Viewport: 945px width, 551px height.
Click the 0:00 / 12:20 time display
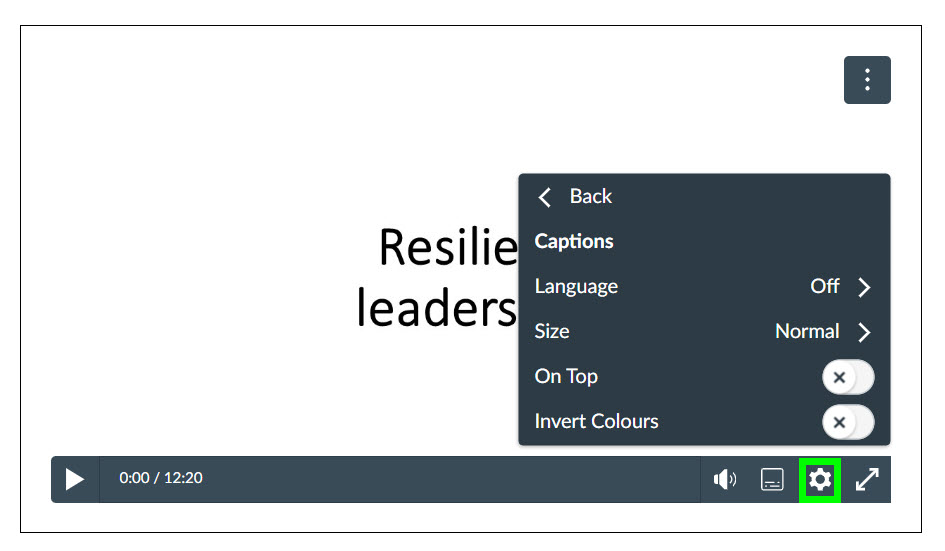[x=161, y=479]
